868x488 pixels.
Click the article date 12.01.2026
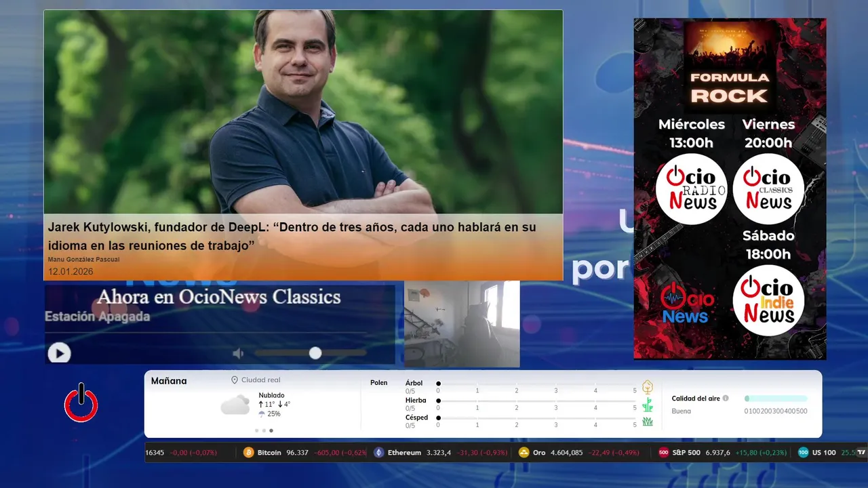pos(71,271)
